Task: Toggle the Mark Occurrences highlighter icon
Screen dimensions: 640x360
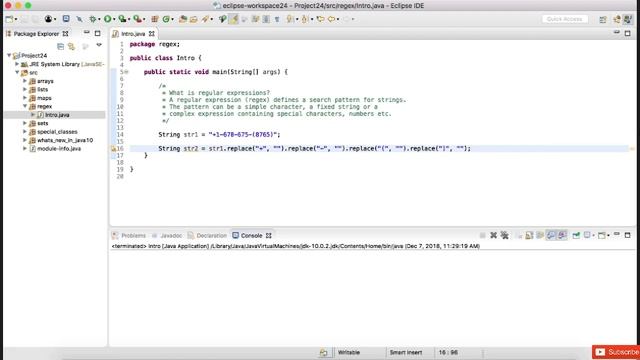Action: [x=233, y=19]
